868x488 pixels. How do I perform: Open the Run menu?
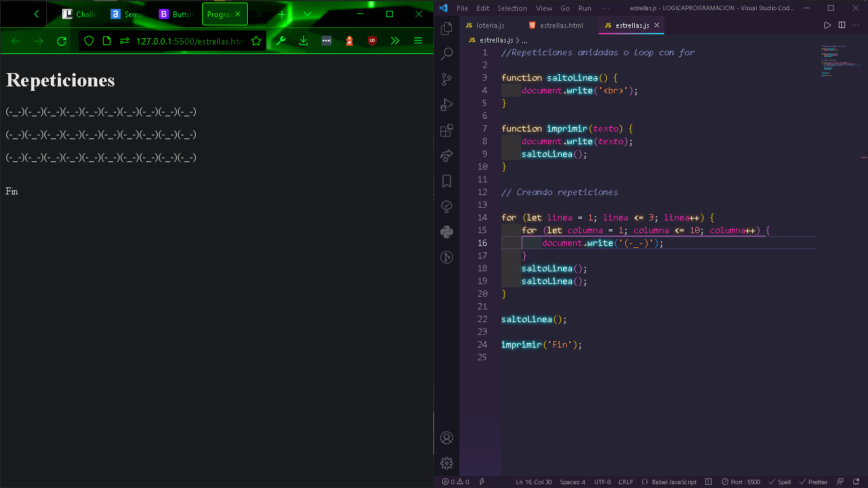tap(585, 8)
